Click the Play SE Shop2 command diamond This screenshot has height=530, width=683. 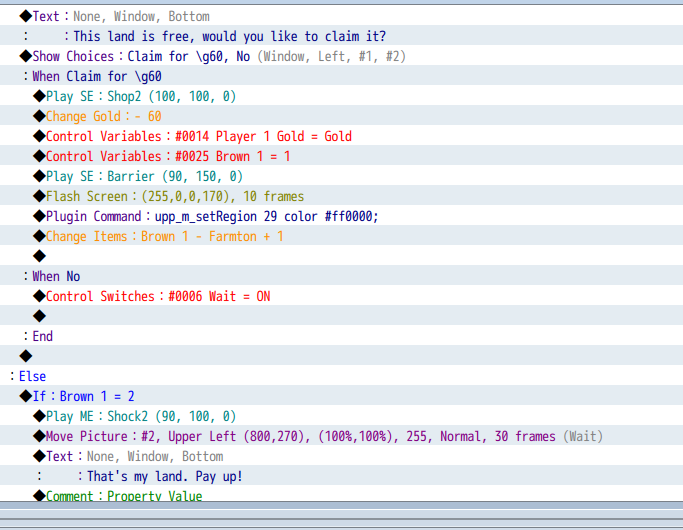coord(39,96)
